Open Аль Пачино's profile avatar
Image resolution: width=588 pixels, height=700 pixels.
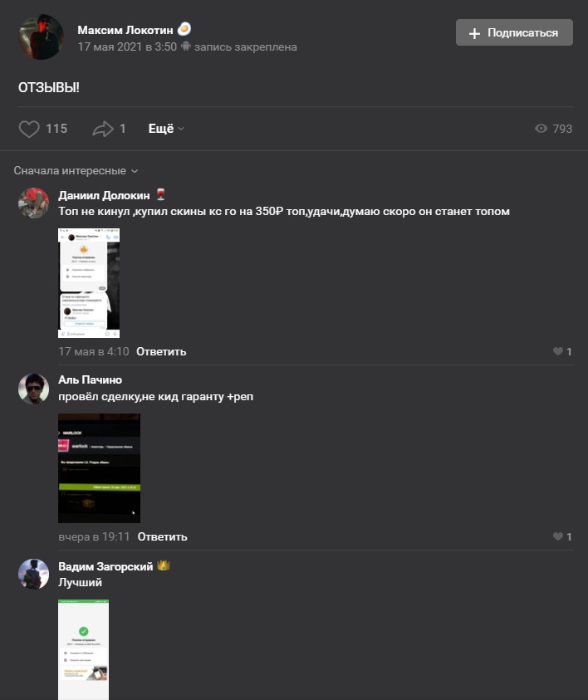(33, 389)
